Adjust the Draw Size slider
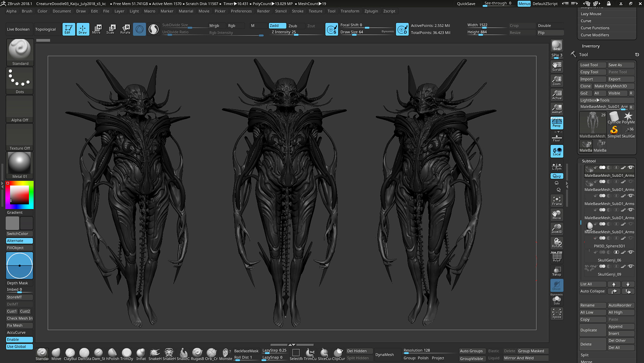644x363 pixels. (366, 32)
